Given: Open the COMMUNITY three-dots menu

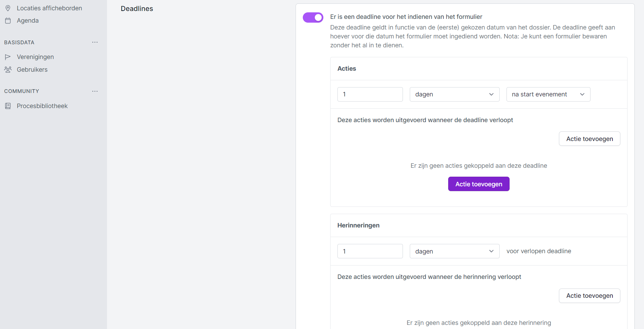Looking at the screenshot, I should point(95,91).
